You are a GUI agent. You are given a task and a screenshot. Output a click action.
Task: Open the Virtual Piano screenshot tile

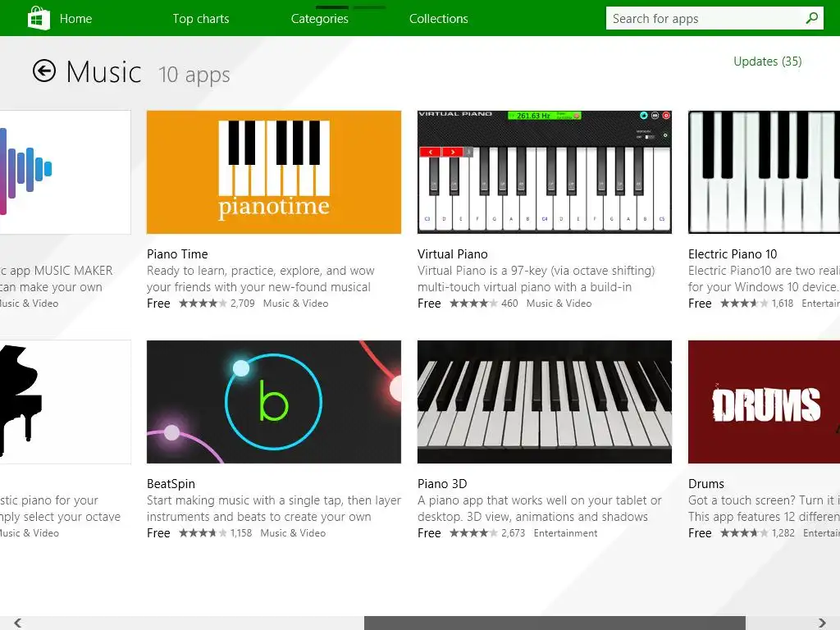(545, 172)
